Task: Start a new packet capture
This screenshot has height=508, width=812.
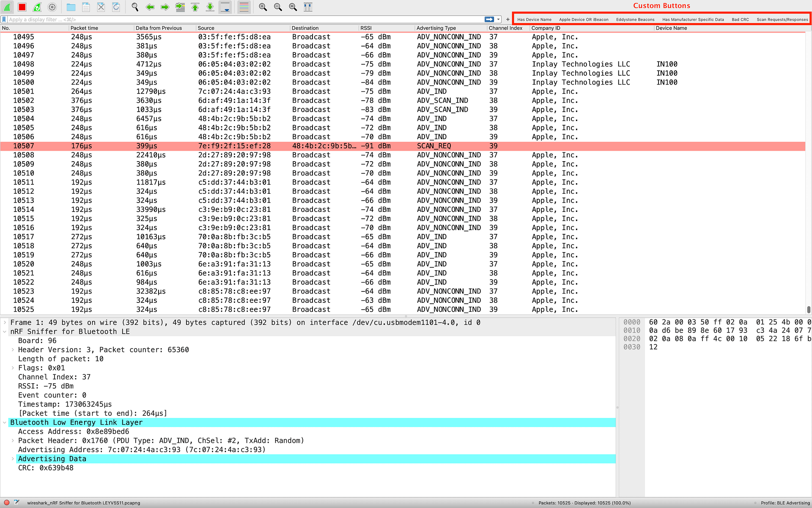Action: [8, 7]
